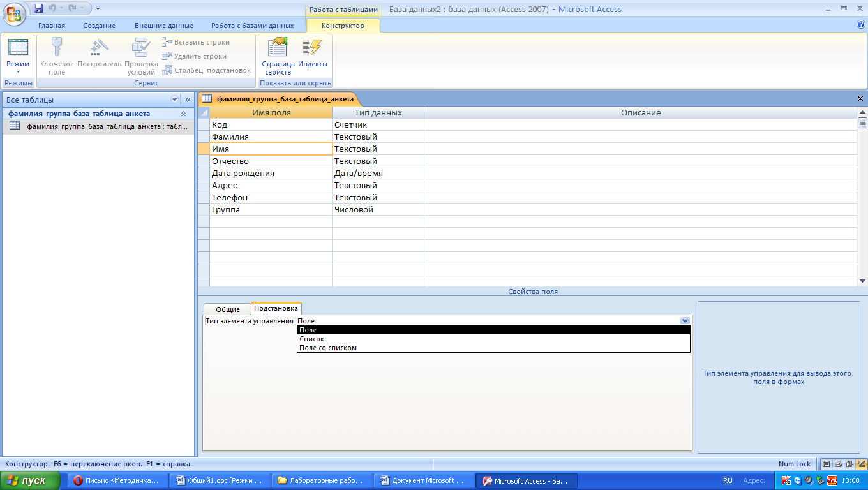The image size is (868, 490).
Task: Click the Построитель builder wand icon
Action: (99, 47)
